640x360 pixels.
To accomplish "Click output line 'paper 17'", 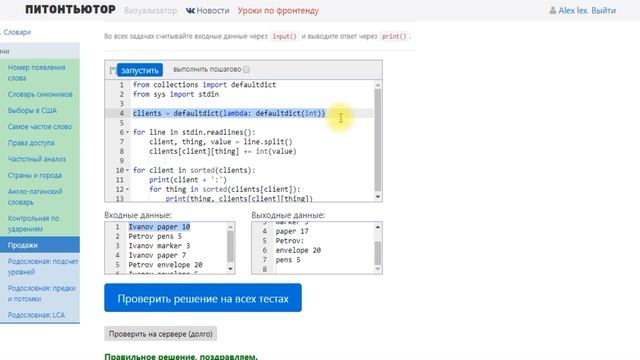I will (x=292, y=231).
